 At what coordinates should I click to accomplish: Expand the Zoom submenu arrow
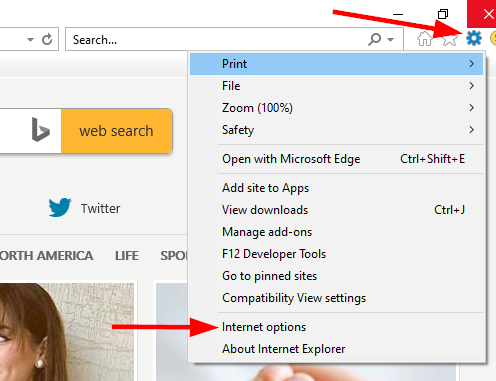[x=471, y=108]
